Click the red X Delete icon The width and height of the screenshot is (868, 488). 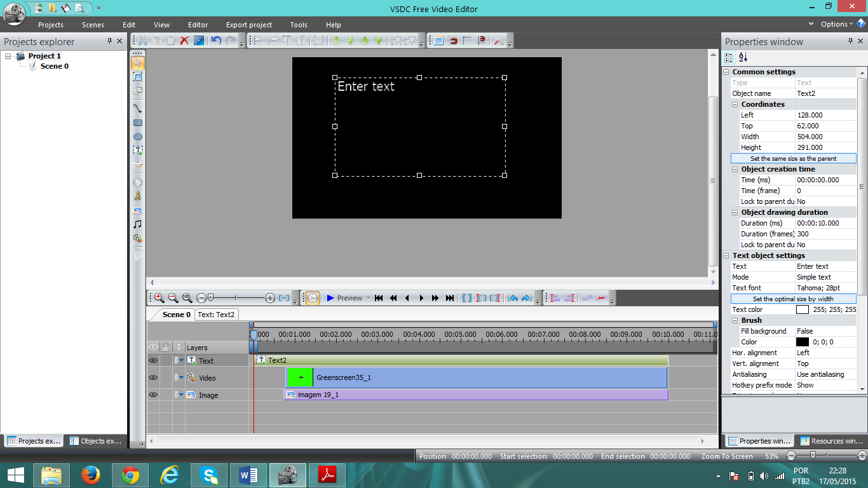coord(184,41)
